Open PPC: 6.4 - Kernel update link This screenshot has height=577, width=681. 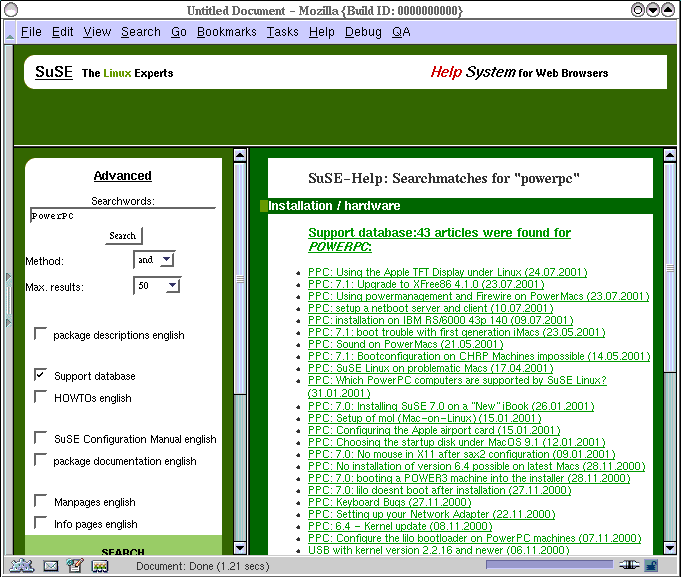tap(400, 526)
